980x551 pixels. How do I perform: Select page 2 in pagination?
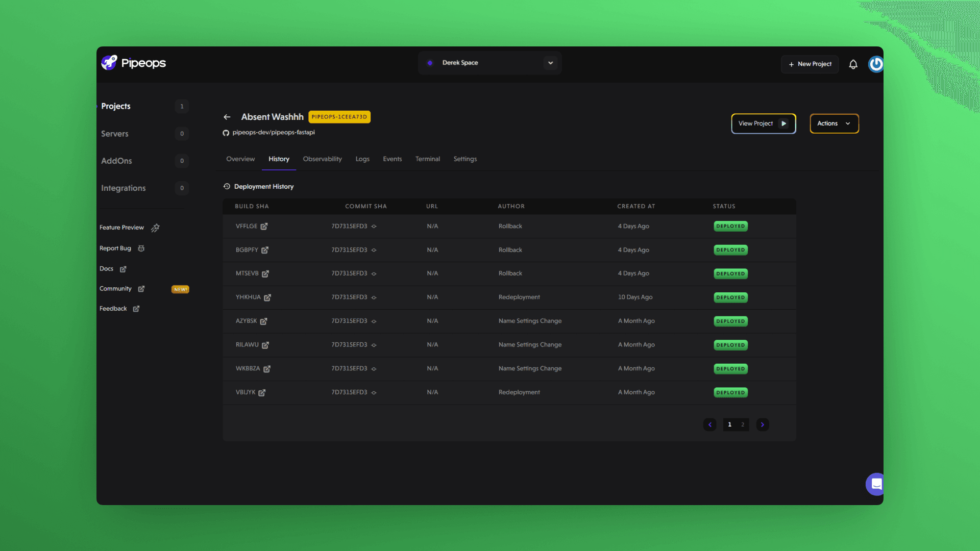click(743, 424)
